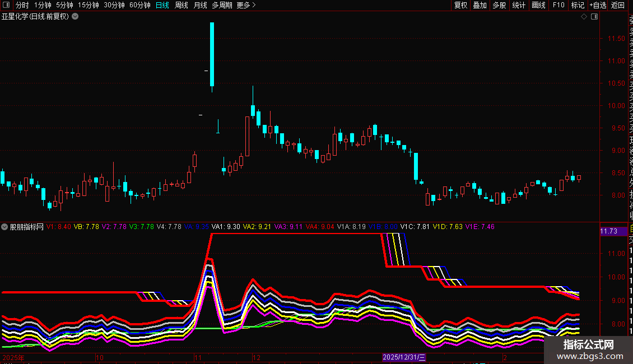
Task: Select the 日线 daily period
Action: [162, 5]
